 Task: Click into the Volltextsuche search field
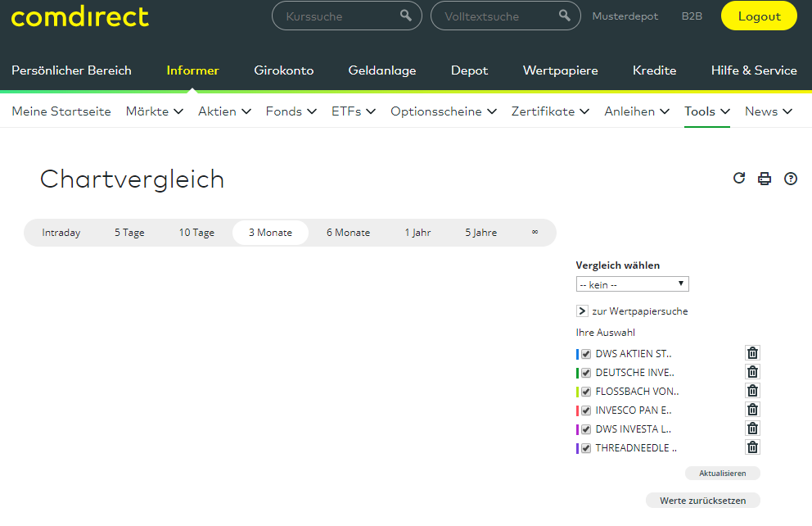tap(495, 16)
